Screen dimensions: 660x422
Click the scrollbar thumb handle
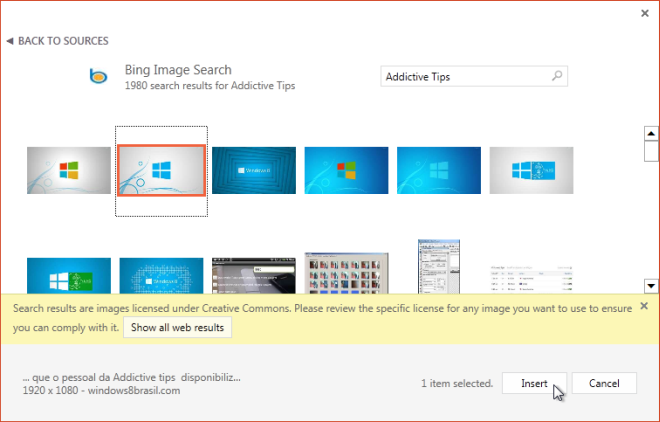(x=651, y=151)
